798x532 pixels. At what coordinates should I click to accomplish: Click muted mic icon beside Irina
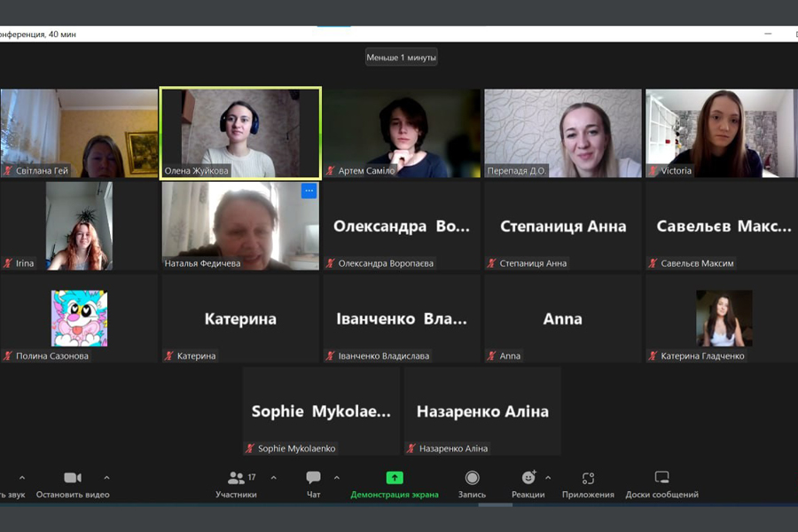click(8, 263)
